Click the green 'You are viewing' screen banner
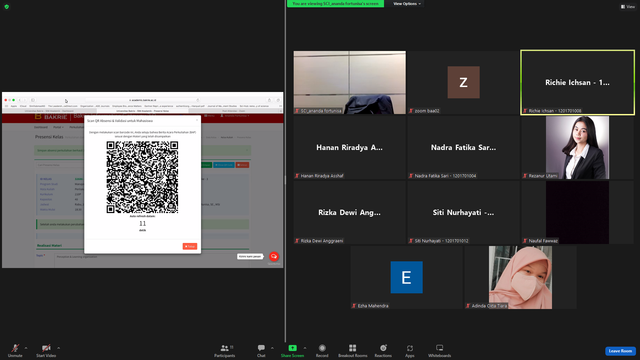Image resolution: width=640 pixels, height=360 pixels. (336, 4)
